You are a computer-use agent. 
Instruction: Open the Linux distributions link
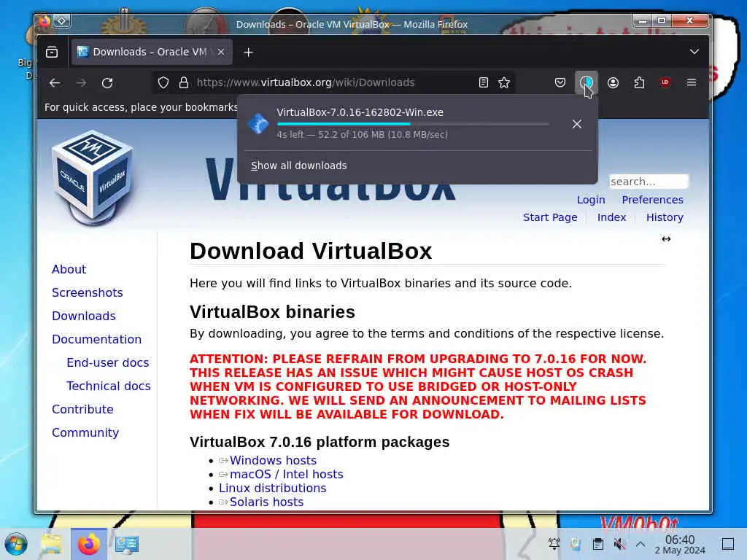(x=273, y=488)
